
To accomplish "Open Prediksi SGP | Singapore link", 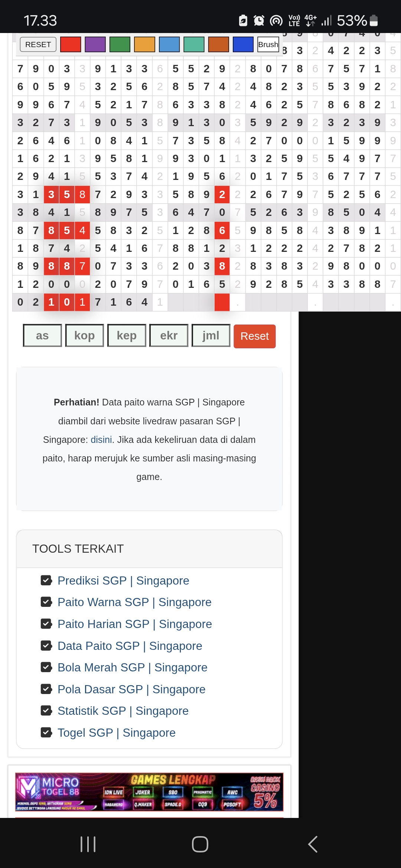I will (x=123, y=581).
